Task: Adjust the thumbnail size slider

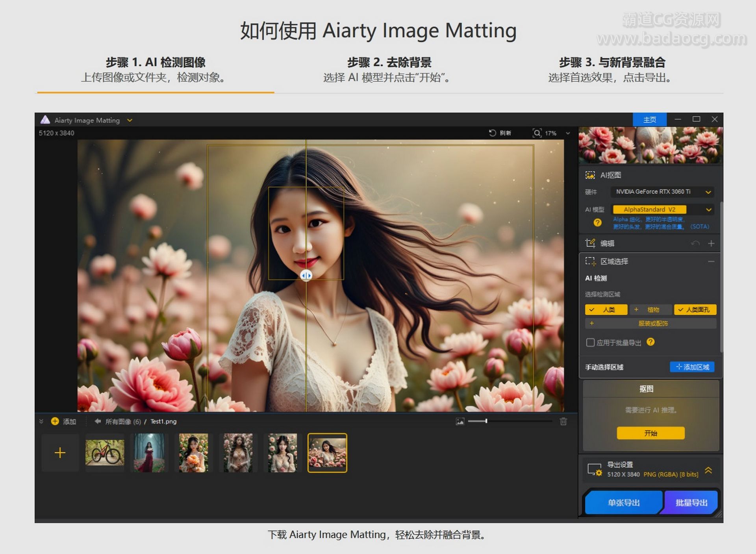Action: click(510, 421)
